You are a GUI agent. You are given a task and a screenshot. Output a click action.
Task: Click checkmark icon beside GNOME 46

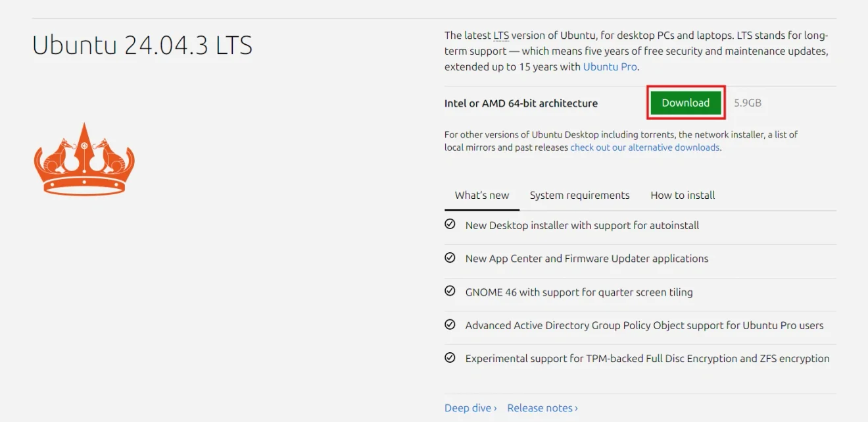[x=450, y=291]
